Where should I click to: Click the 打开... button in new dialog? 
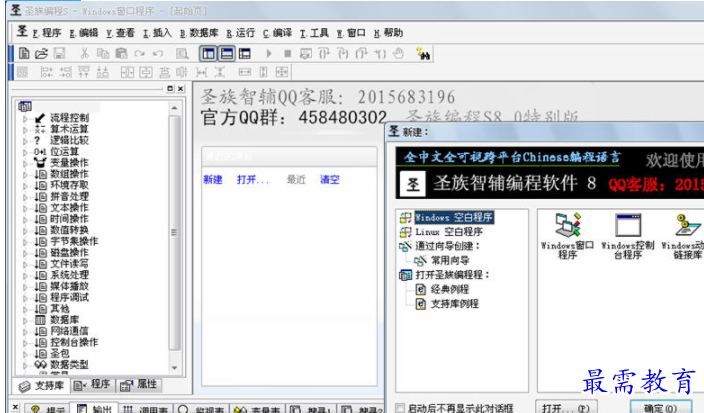(x=566, y=408)
